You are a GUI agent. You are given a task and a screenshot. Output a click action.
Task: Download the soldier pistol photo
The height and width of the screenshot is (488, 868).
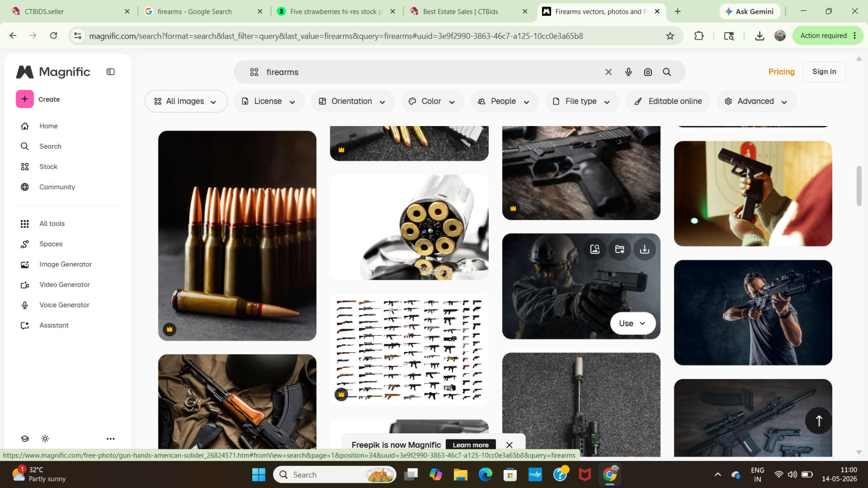tap(644, 249)
